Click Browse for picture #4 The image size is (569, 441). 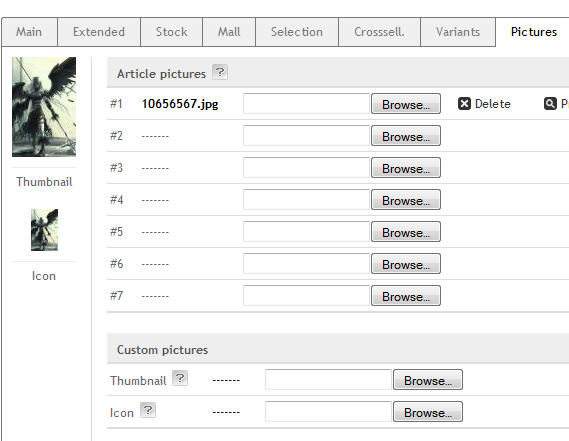click(x=406, y=200)
